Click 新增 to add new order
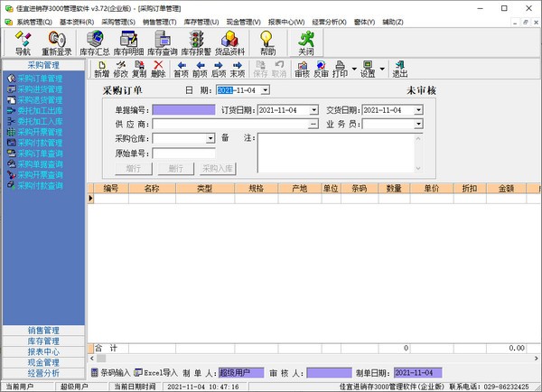 click(101, 69)
